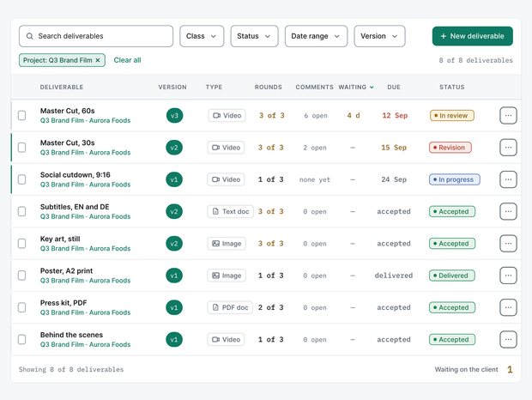Click the PDF doc type chip on Press kit

pos(230,307)
